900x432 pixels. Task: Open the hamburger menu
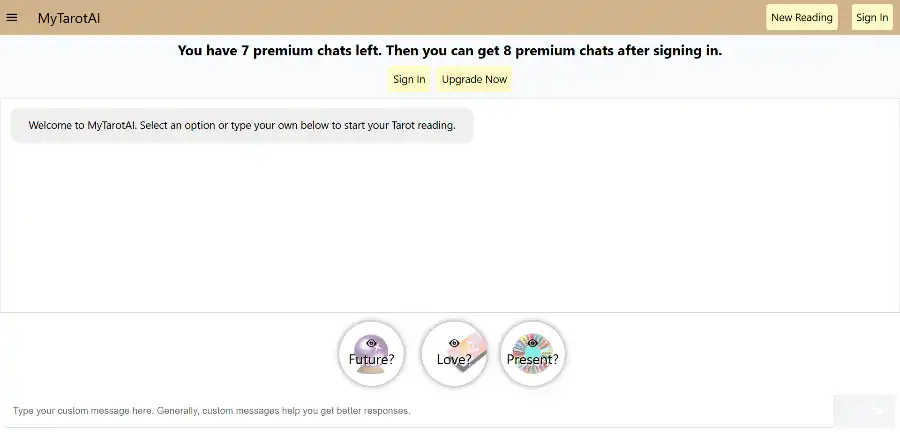11,18
